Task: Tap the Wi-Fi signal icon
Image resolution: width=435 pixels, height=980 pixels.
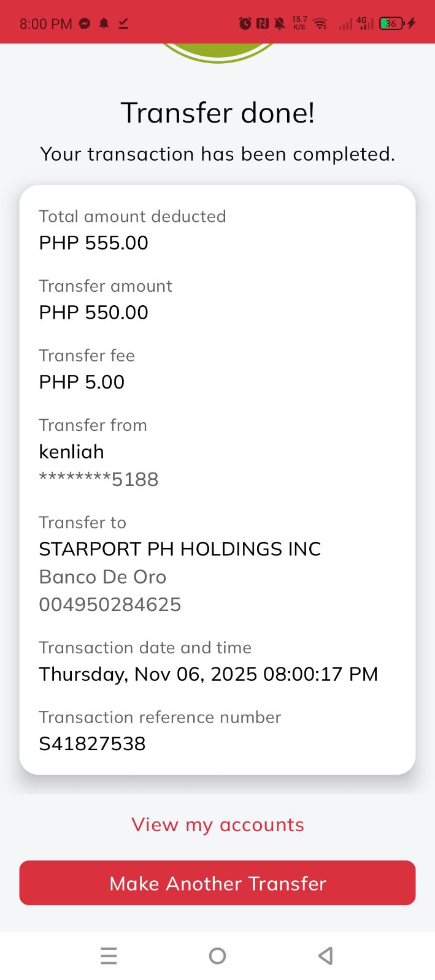Action: [320, 24]
